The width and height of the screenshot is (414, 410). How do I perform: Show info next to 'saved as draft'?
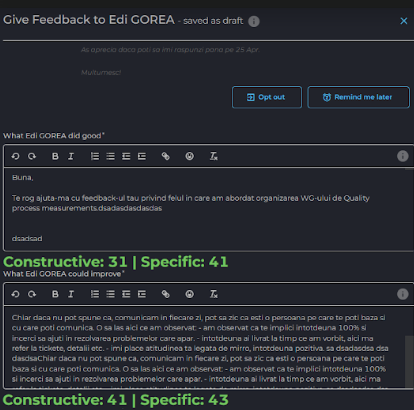click(254, 21)
